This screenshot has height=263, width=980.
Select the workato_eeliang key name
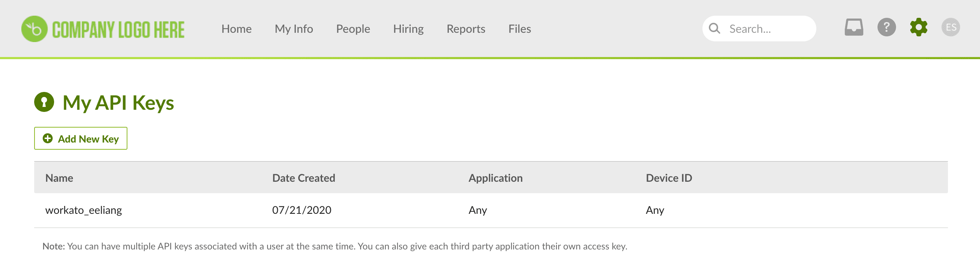pos(83,210)
